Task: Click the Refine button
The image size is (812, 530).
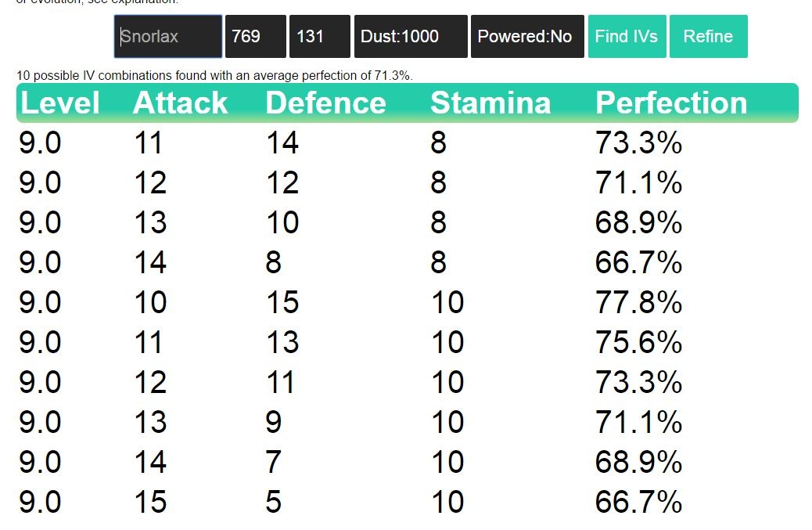Action: point(708,37)
